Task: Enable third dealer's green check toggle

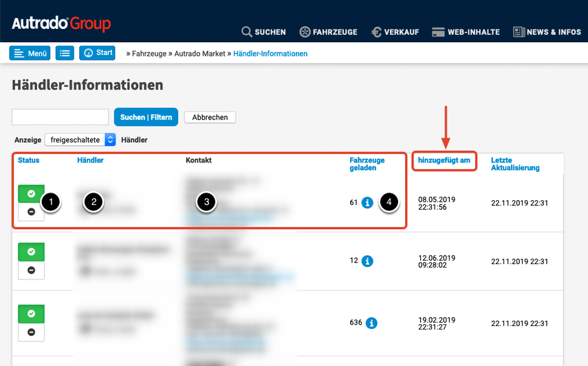Action: (x=31, y=313)
